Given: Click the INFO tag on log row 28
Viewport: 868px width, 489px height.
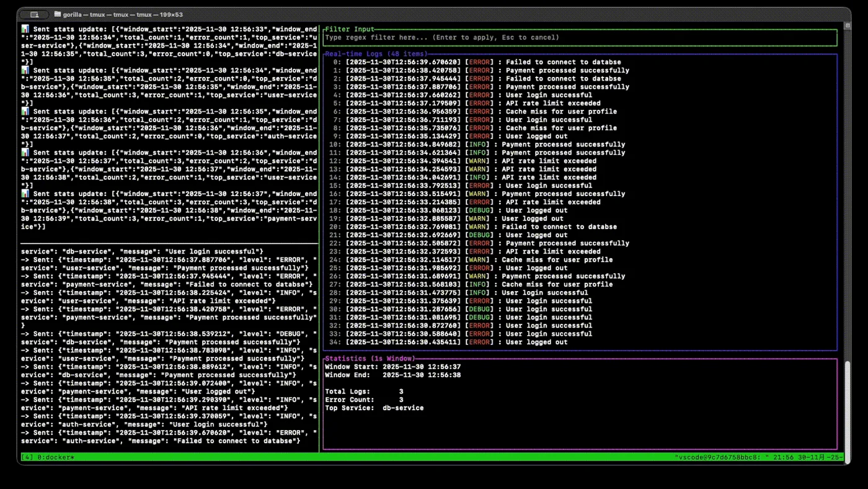Looking at the screenshot, I should pos(479,293).
